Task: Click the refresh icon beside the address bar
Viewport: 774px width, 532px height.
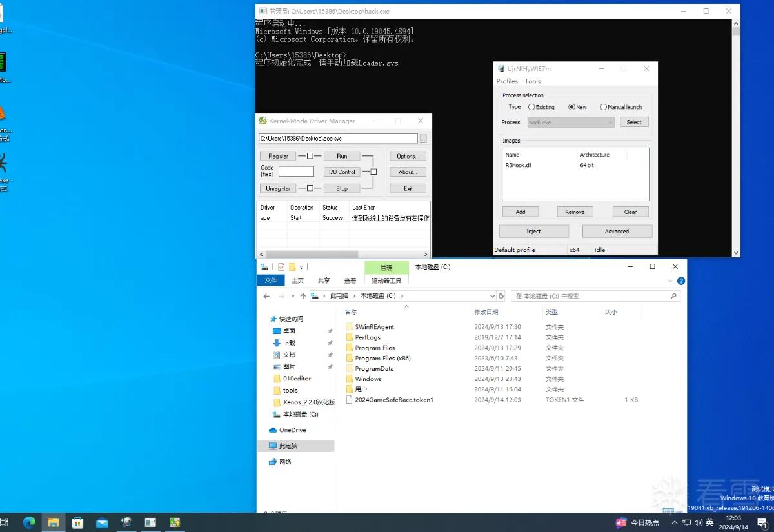Action: pyautogui.click(x=501, y=296)
